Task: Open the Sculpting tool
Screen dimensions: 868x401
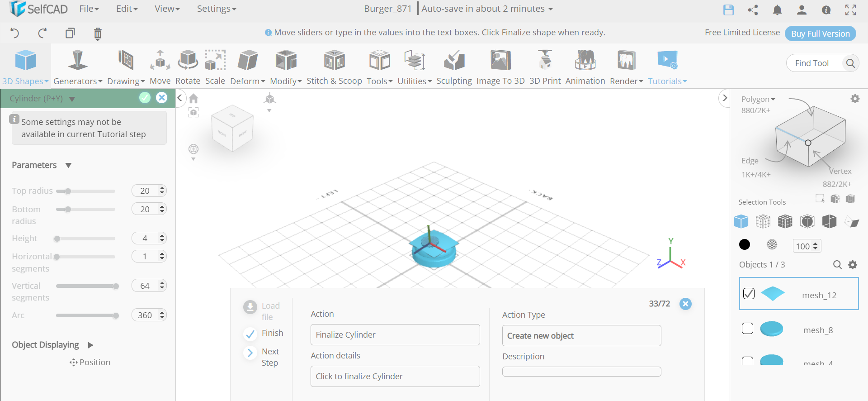Action: click(x=454, y=67)
